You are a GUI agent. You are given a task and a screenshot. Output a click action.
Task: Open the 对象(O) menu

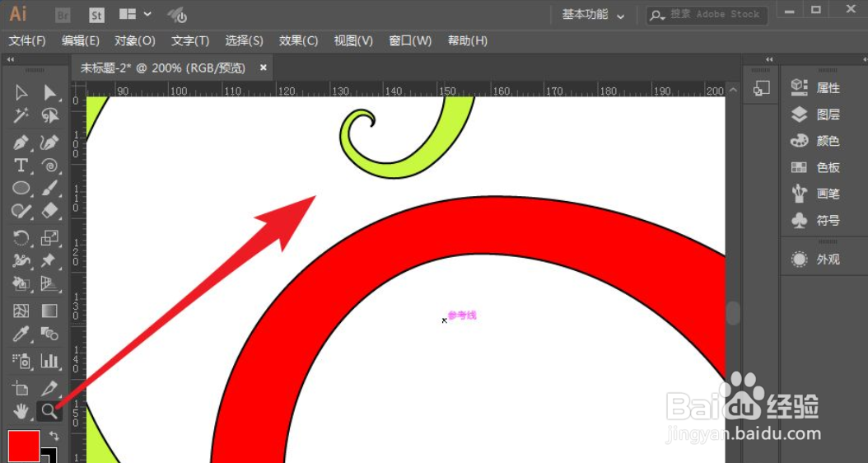pos(135,41)
